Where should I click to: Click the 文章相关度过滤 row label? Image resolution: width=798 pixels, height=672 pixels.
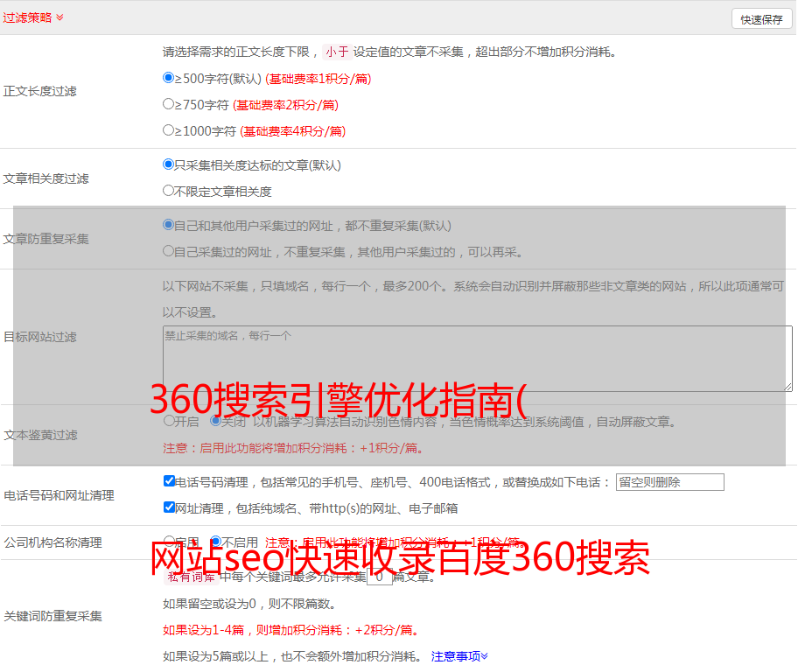tap(46, 178)
